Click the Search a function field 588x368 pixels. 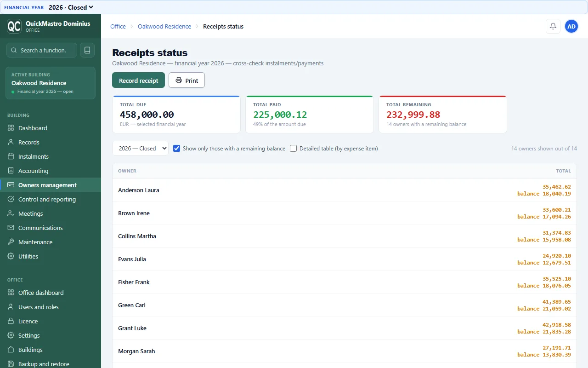(42, 50)
